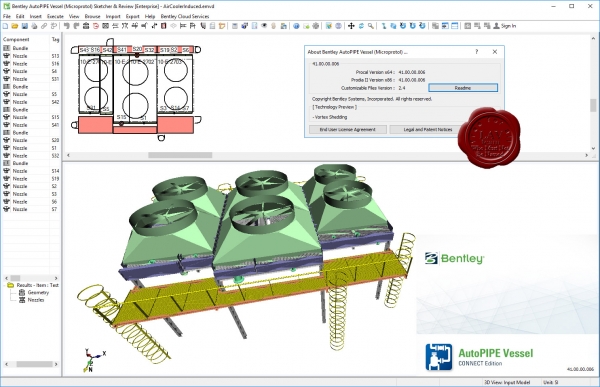Click results tree horizontal scrollbar thumb
The width and height of the screenshot is (600, 387).
(x=34, y=364)
